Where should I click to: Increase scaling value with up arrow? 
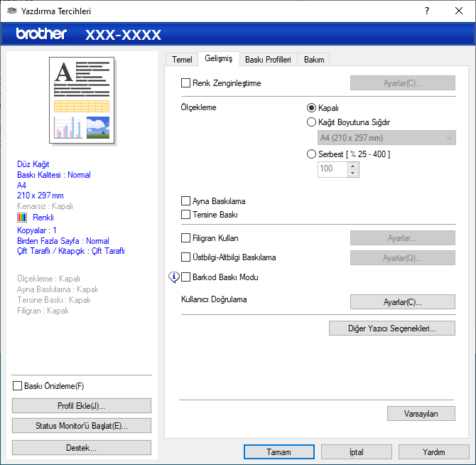coord(352,166)
